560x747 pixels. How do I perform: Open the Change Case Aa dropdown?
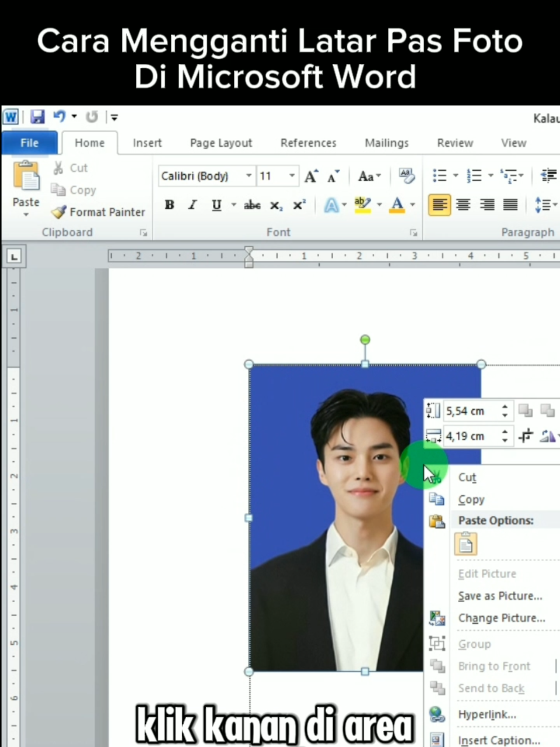(x=369, y=176)
